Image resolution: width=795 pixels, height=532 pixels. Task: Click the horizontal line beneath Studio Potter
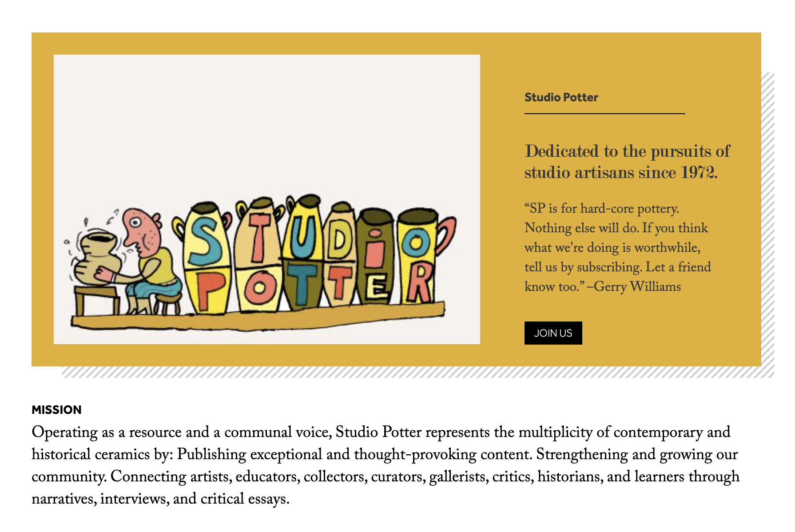pos(604,114)
